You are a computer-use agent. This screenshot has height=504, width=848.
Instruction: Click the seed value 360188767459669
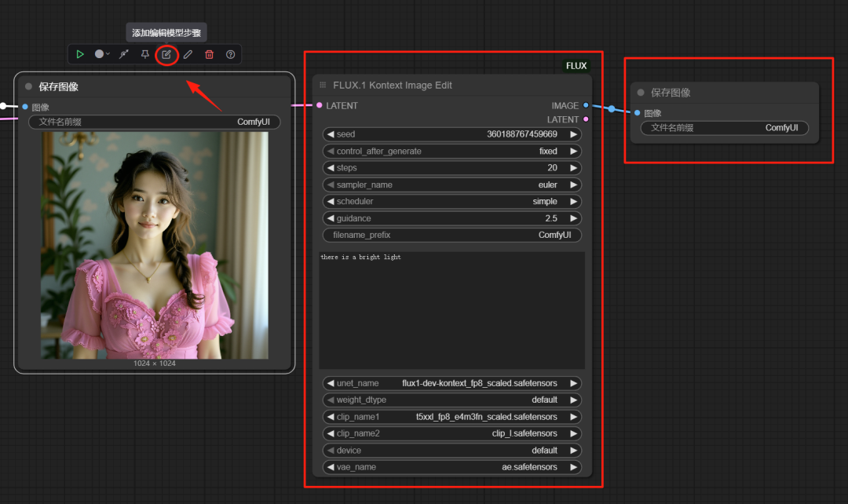point(522,134)
